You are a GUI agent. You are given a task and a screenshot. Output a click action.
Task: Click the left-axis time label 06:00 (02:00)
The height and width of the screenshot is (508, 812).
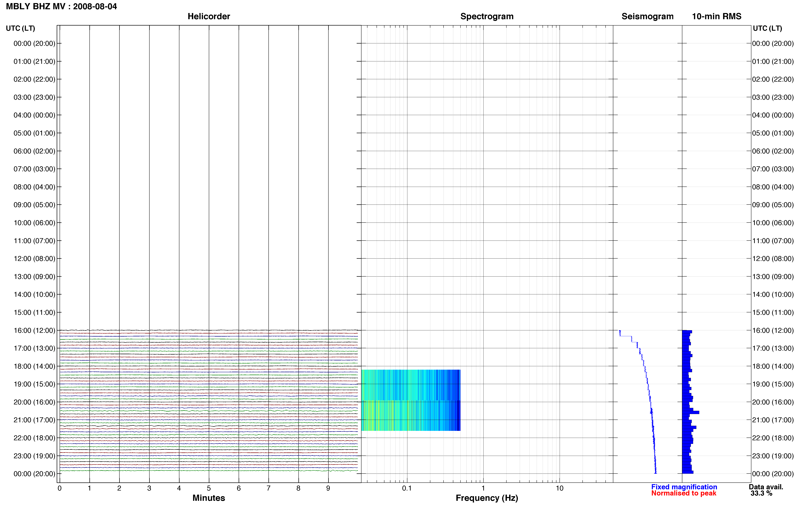[x=34, y=151]
